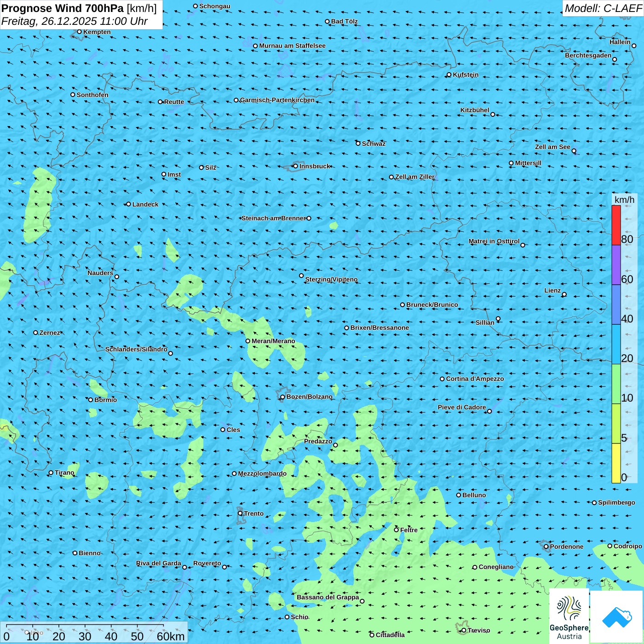
Task: Click the 'Bassano del Grappa' label
Action: coord(328,597)
